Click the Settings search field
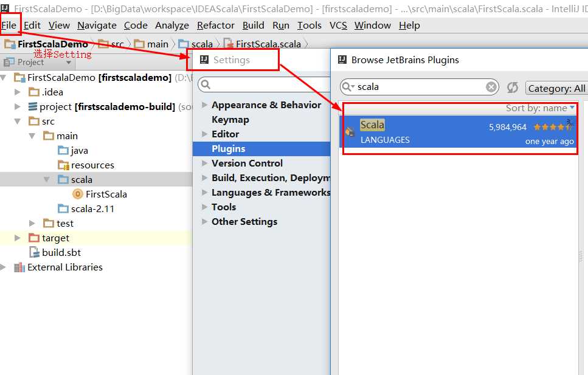The image size is (588, 375). 264,84
